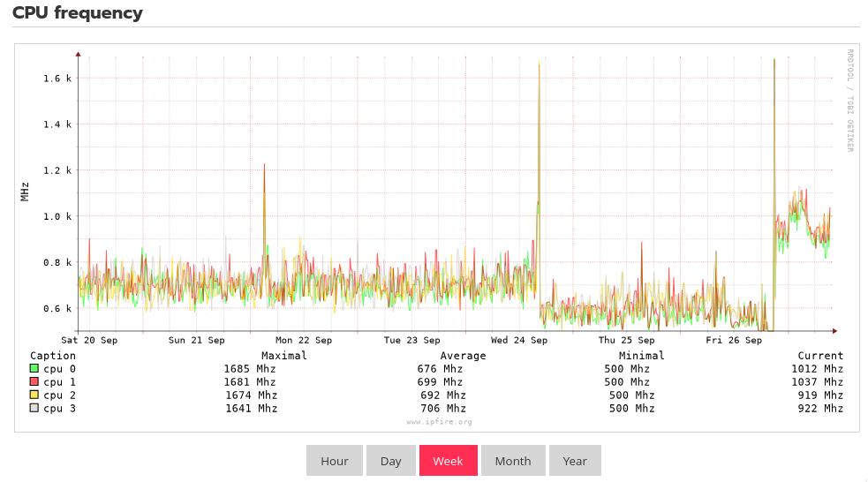Click the Wed 24 Sep axis label

point(518,340)
